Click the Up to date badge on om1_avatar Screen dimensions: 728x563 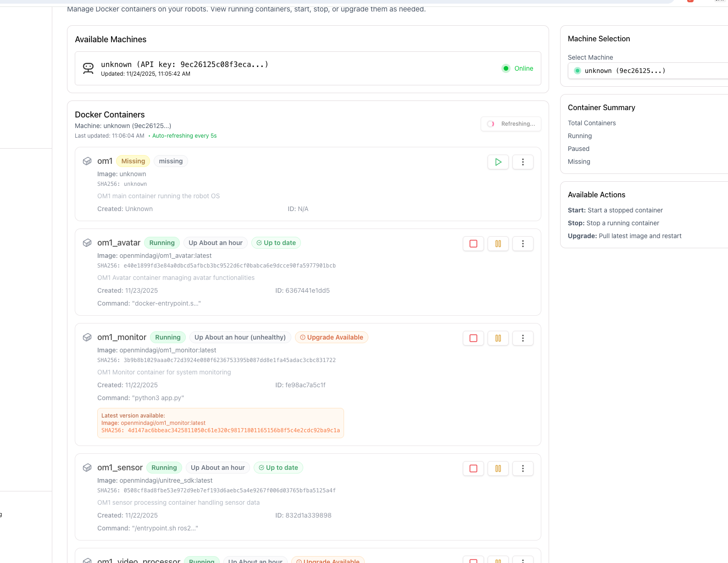(276, 243)
